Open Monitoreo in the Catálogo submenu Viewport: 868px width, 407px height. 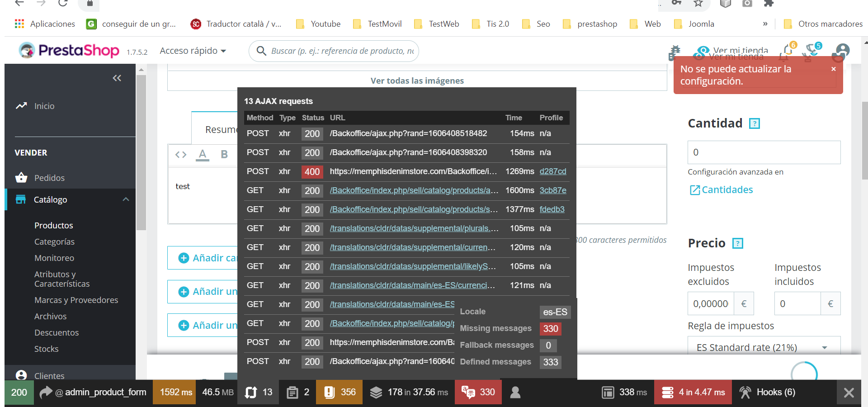point(54,258)
